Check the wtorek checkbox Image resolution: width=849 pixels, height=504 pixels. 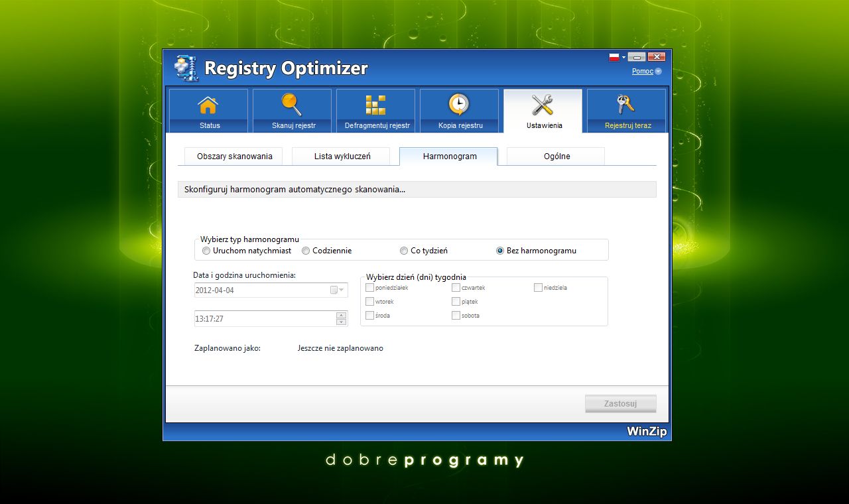[369, 301]
